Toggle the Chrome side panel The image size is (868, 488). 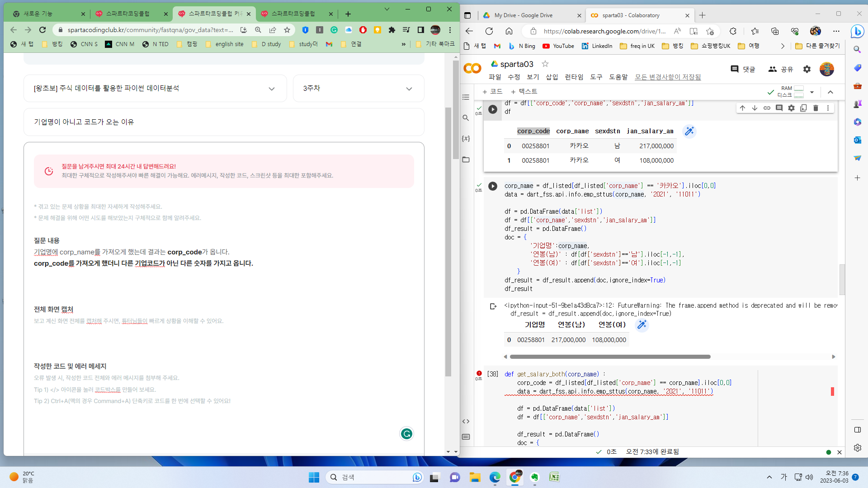pos(421,30)
